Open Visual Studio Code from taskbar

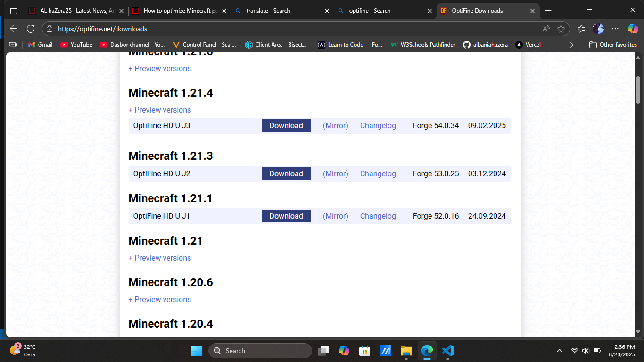point(447,351)
